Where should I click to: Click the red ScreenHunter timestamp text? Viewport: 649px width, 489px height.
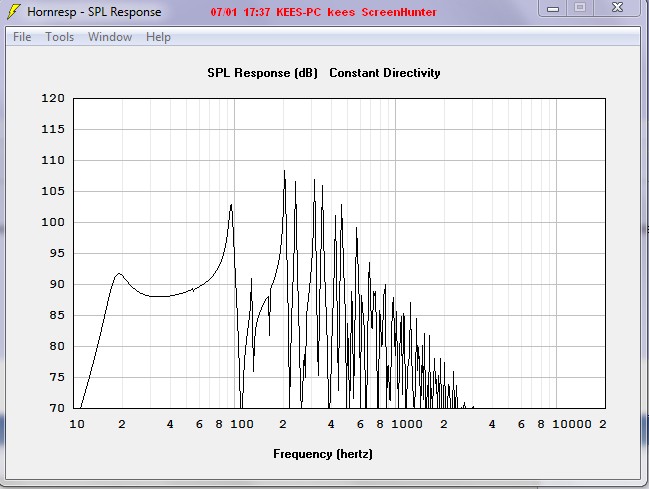coord(323,12)
